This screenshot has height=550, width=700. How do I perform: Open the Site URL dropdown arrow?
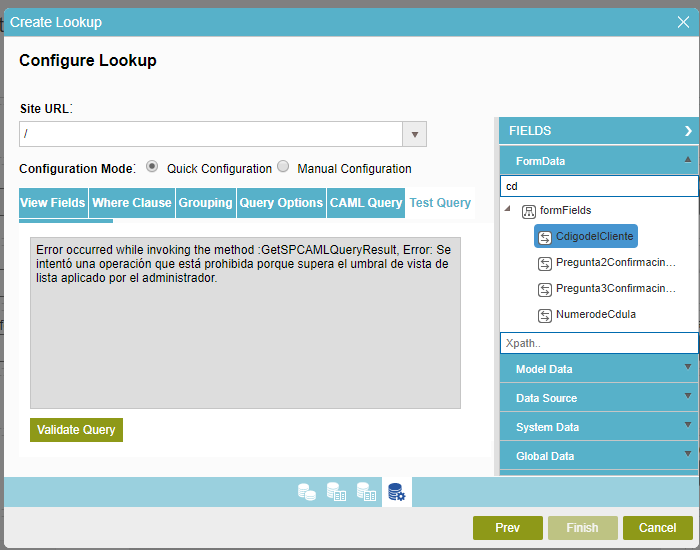(415, 134)
